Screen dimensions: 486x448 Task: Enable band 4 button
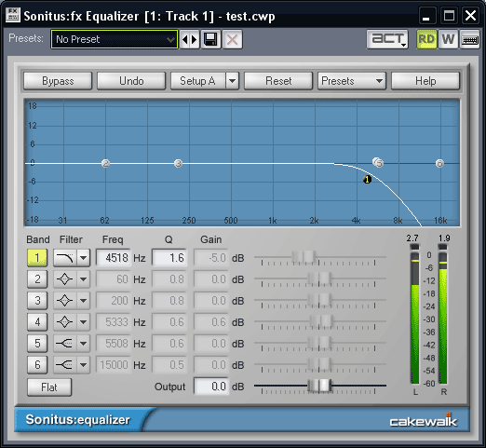pyautogui.click(x=37, y=322)
